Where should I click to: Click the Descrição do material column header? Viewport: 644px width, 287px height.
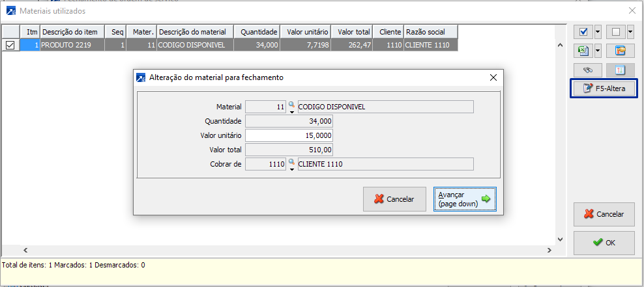click(x=195, y=32)
